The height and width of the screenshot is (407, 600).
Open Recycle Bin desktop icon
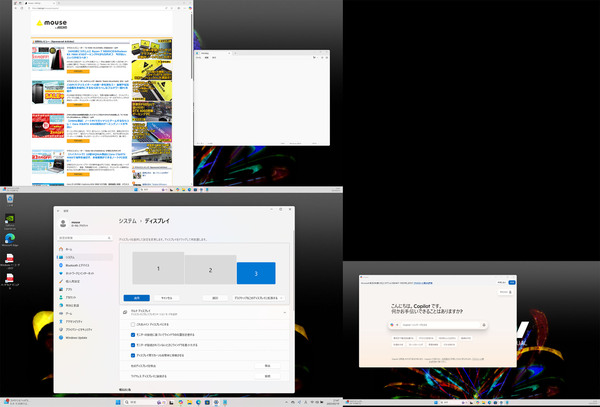[x=10, y=200]
